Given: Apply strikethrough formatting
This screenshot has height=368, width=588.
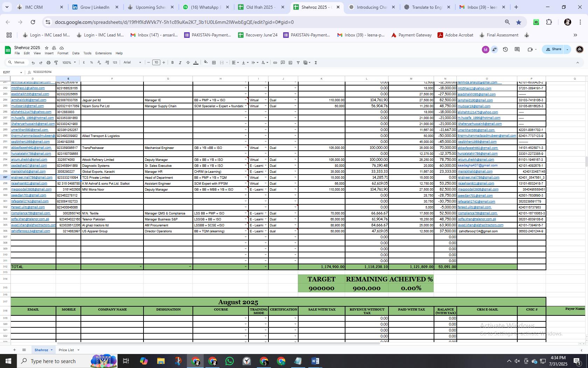Looking at the screenshot, I should pos(188,63).
